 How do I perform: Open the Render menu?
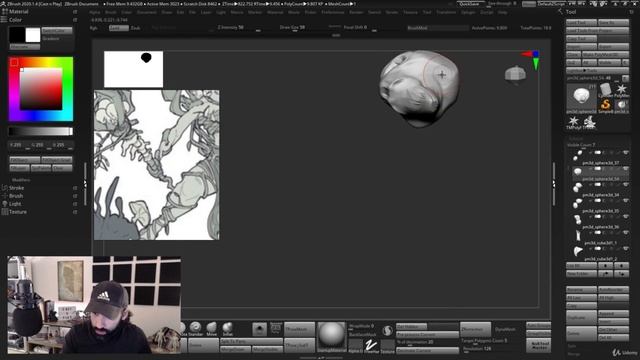coord(356,12)
